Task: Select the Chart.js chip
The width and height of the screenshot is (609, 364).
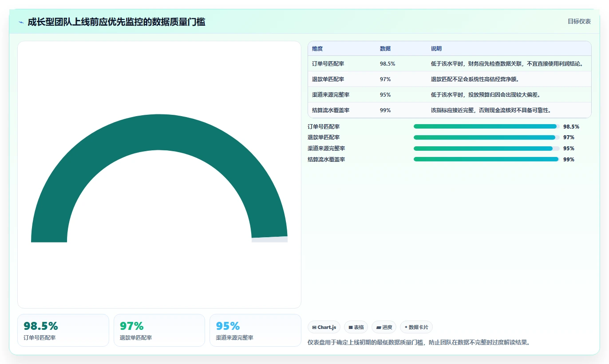Action: click(x=324, y=327)
